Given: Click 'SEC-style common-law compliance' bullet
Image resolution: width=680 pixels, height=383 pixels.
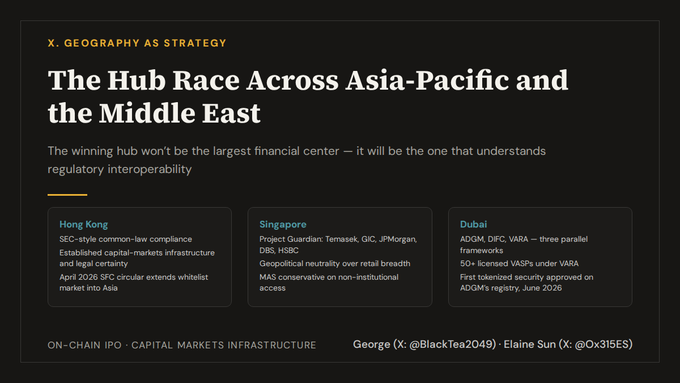Looking at the screenshot, I should point(126,239).
